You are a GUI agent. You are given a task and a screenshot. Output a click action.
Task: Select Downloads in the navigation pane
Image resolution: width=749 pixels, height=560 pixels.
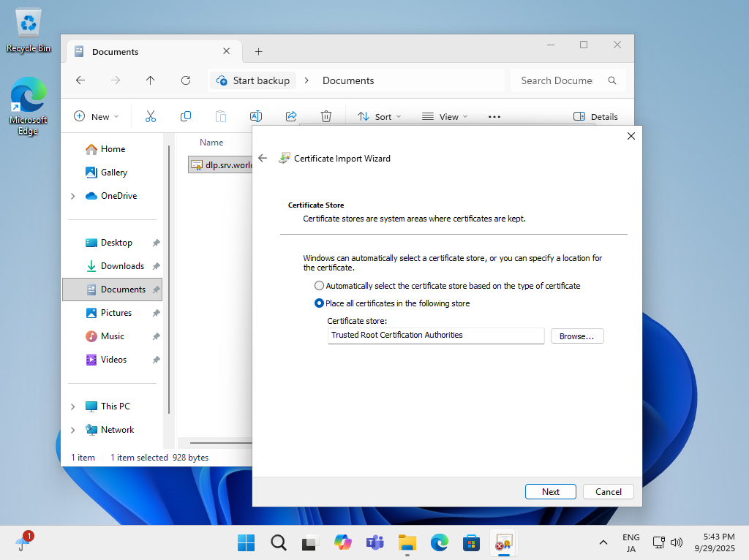[122, 266]
